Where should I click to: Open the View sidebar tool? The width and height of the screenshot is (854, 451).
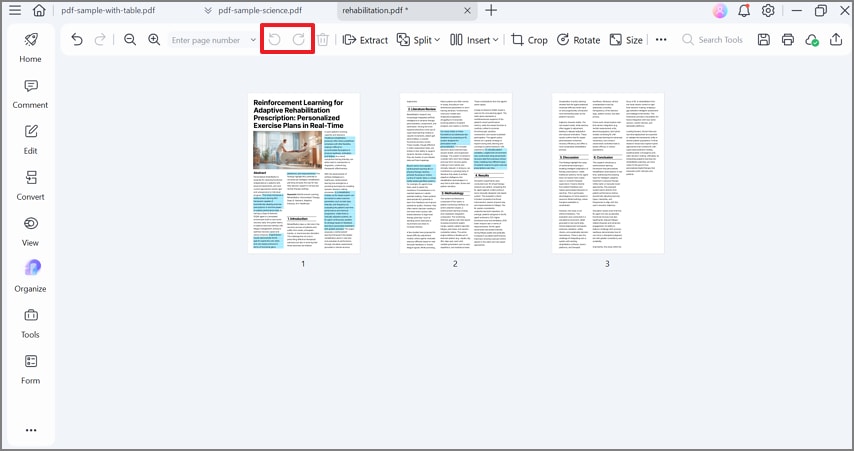pos(30,231)
